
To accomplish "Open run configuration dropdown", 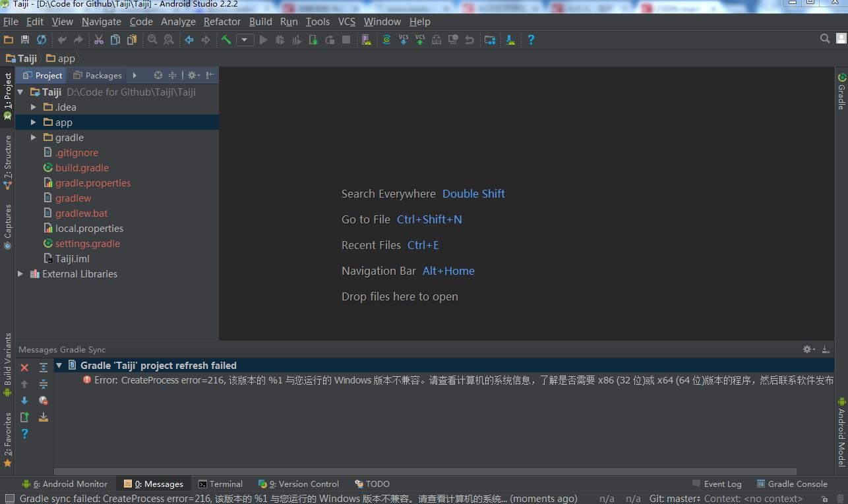I will tap(245, 40).
